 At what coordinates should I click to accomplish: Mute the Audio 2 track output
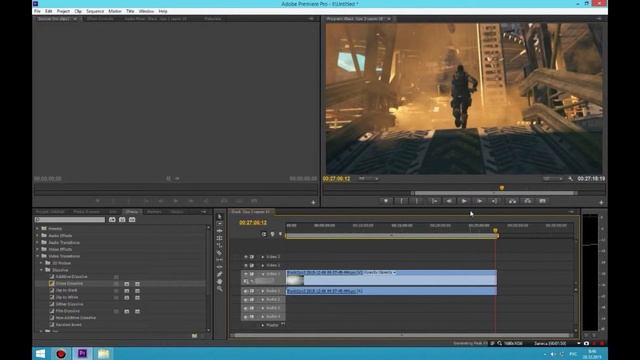[246, 300]
